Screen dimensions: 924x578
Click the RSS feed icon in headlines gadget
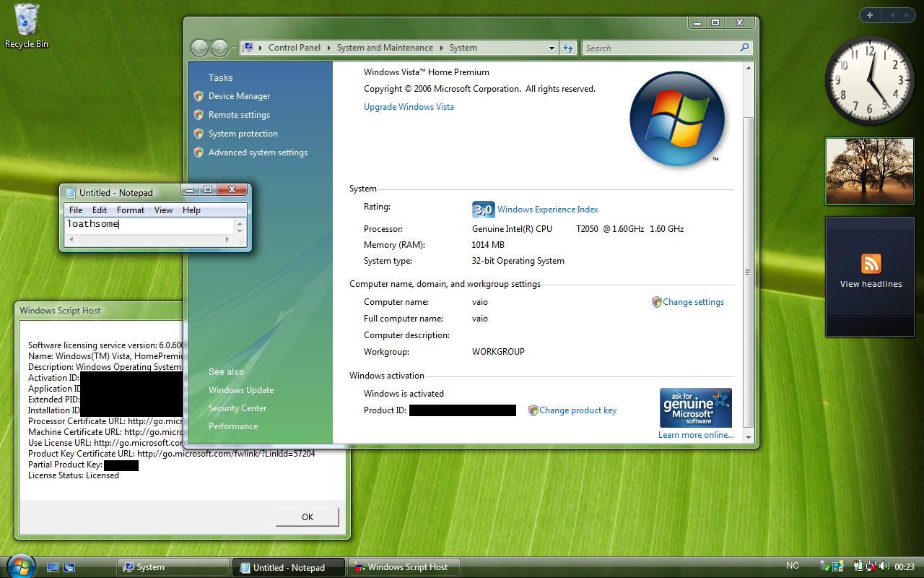[871, 264]
